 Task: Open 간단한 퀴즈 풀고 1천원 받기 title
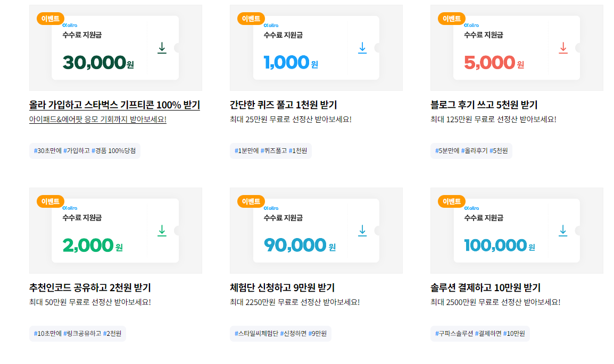click(x=283, y=105)
